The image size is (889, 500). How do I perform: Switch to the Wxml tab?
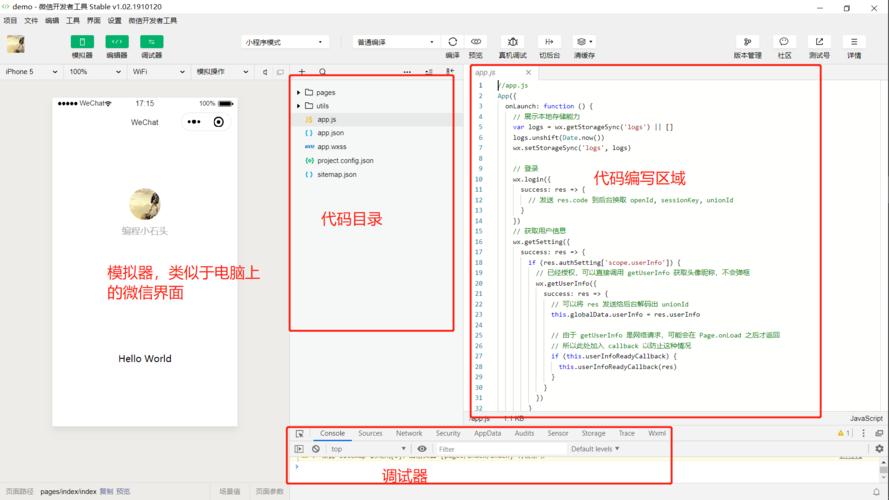657,433
